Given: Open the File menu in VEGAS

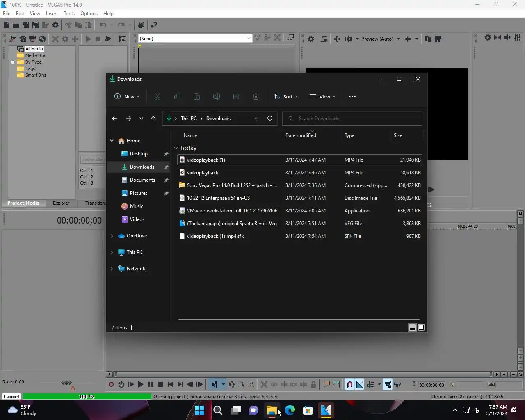Looking at the screenshot, I should point(7,14).
